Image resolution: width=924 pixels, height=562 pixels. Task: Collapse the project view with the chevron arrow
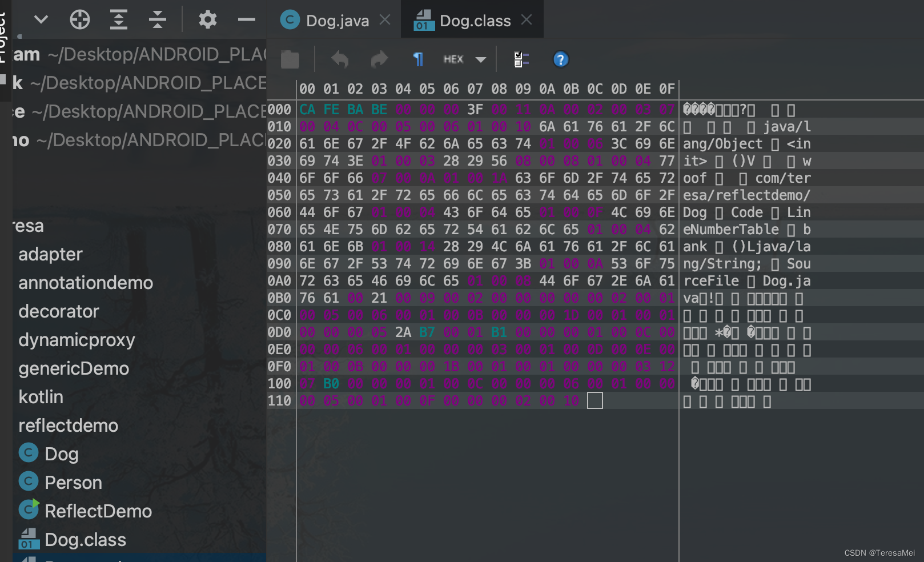pyautogui.click(x=40, y=19)
